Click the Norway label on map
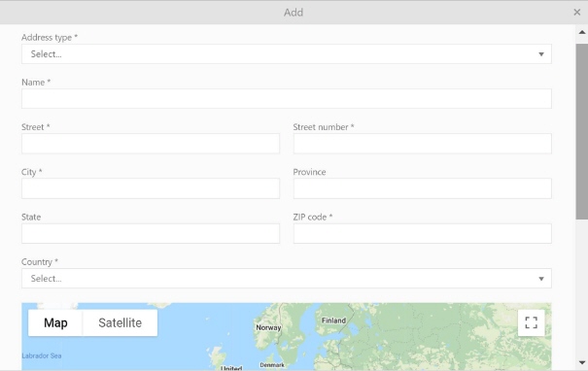Viewport: 588px width, 371px height. pos(268,327)
